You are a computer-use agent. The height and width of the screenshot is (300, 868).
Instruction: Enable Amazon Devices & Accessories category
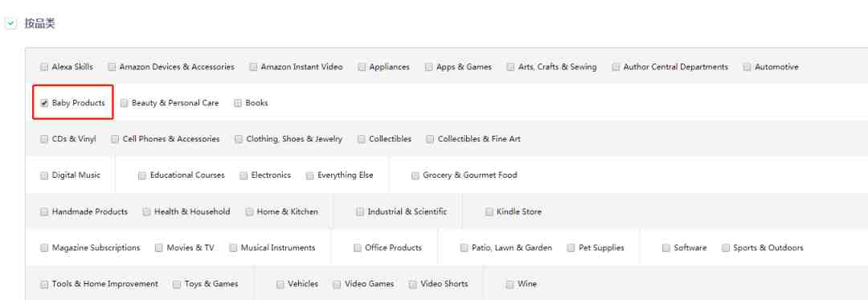pos(112,67)
